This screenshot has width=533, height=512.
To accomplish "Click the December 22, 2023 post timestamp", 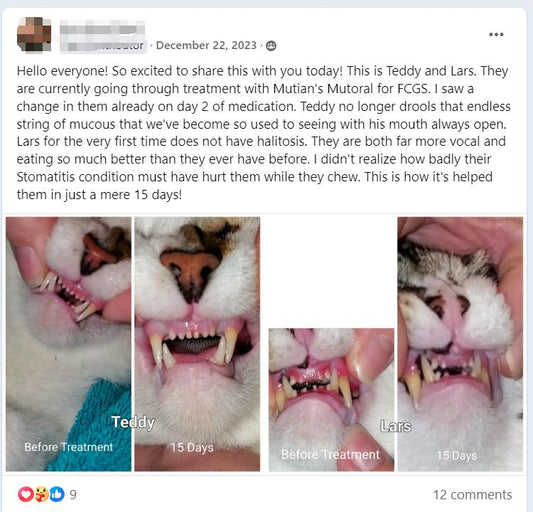I will (206, 45).
